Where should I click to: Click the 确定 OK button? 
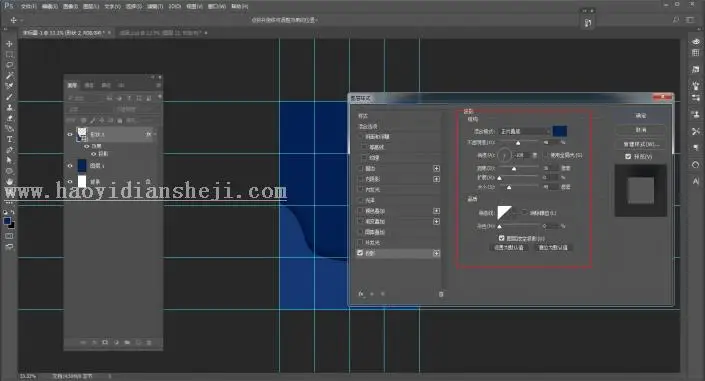[641, 116]
